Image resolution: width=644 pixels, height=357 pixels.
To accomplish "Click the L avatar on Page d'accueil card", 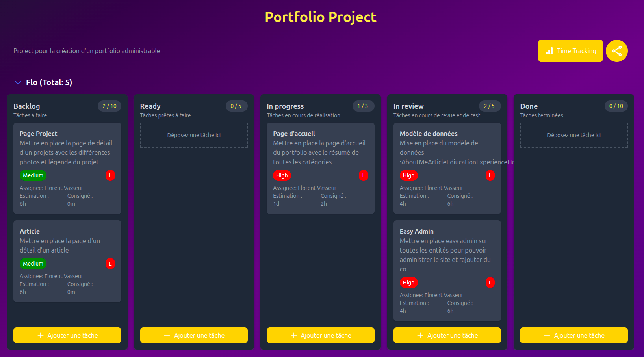I will [x=363, y=175].
